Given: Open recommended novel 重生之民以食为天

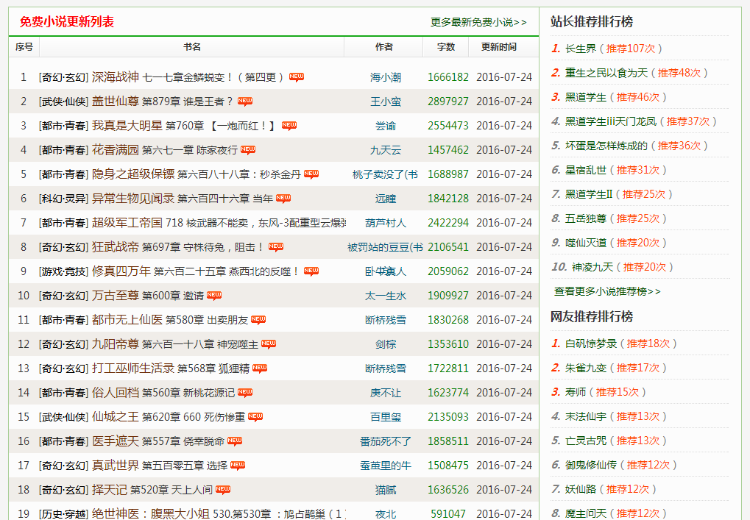Looking at the screenshot, I should pyautogui.click(x=606, y=73).
